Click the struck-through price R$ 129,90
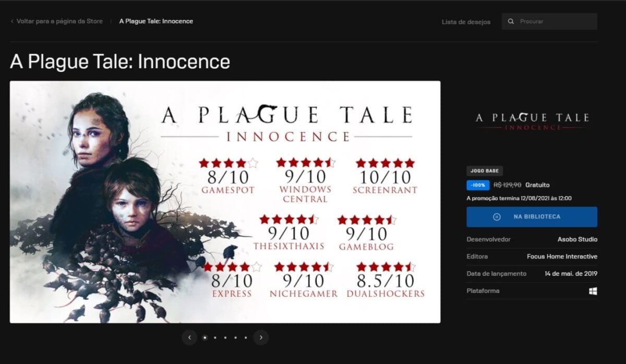Image resolution: width=626 pixels, height=364 pixels. point(507,185)
